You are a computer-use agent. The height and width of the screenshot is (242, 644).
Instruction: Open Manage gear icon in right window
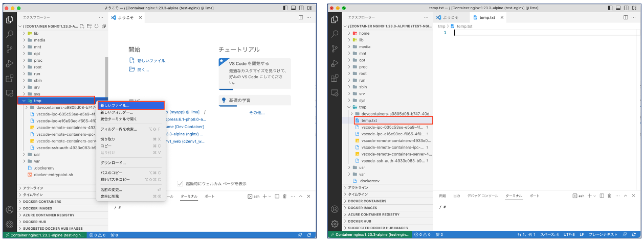pyautogui.click(x=335, y=225)
